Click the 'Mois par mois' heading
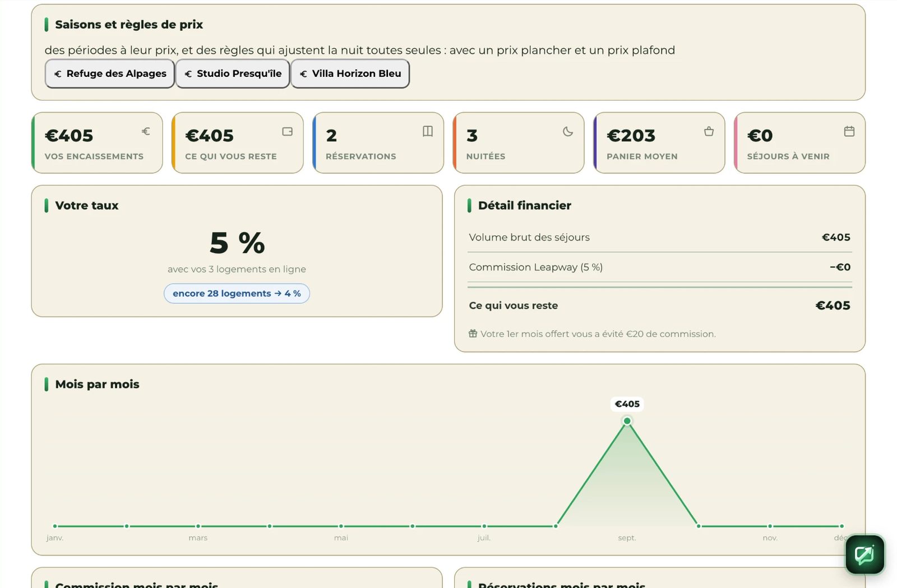Viewport: 897px width, 588px height. tap(97, 384)
